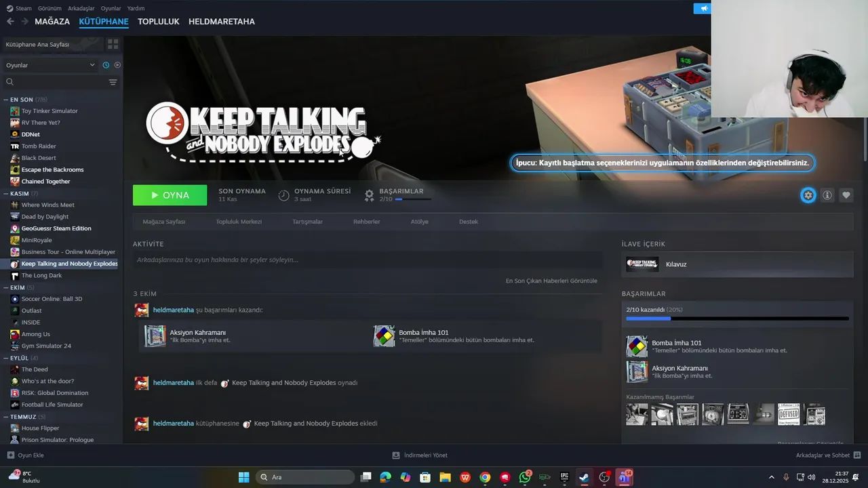Open Arkadaşlar ve Sohbet
Viewport: 868px width, 488px height.
828,455
